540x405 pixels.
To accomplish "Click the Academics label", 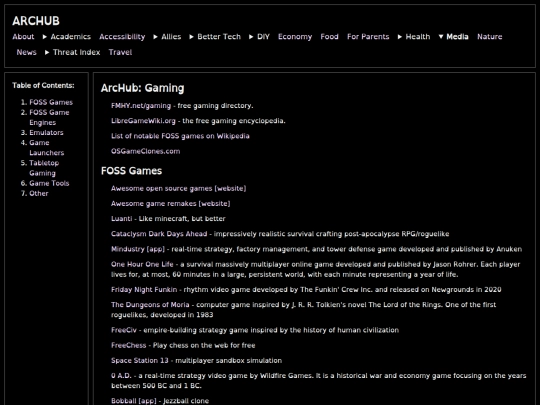I will (x=71, y=37).
